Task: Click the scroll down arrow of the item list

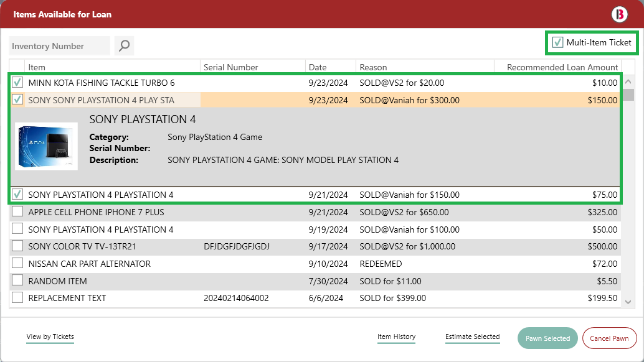Action: pos(628,302)
